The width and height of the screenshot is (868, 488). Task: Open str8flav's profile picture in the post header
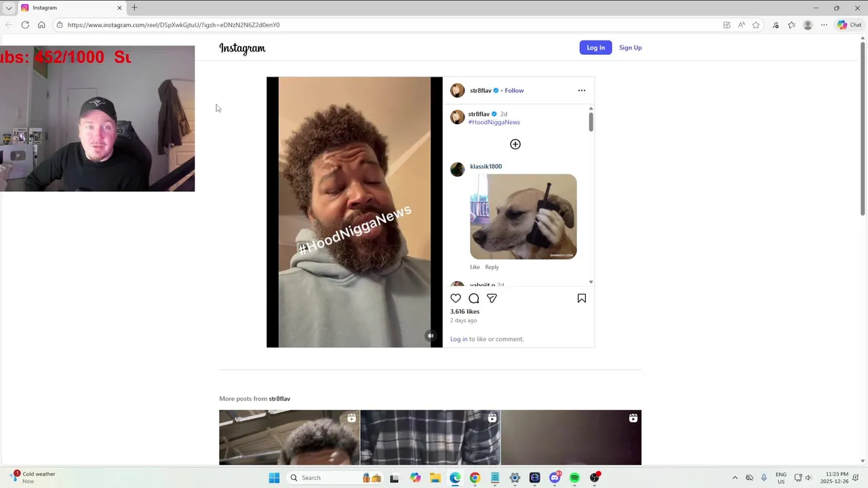(458, 90)
